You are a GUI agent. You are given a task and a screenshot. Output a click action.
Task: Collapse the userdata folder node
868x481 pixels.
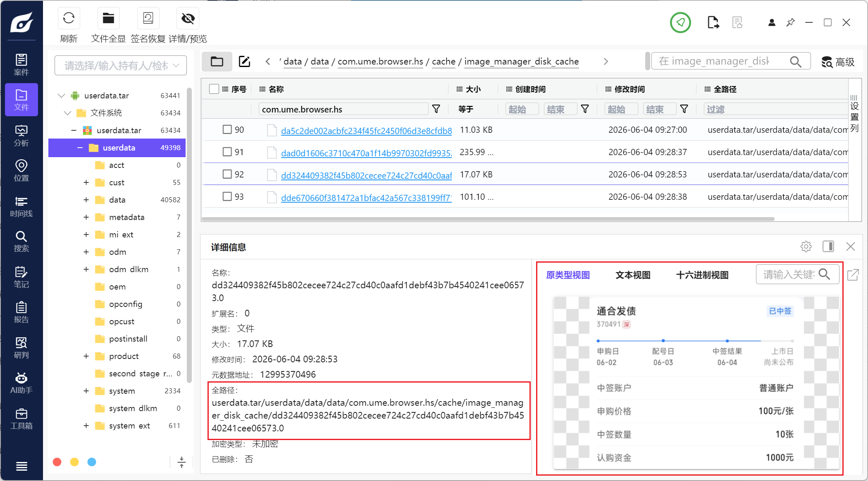coord(80,148)
